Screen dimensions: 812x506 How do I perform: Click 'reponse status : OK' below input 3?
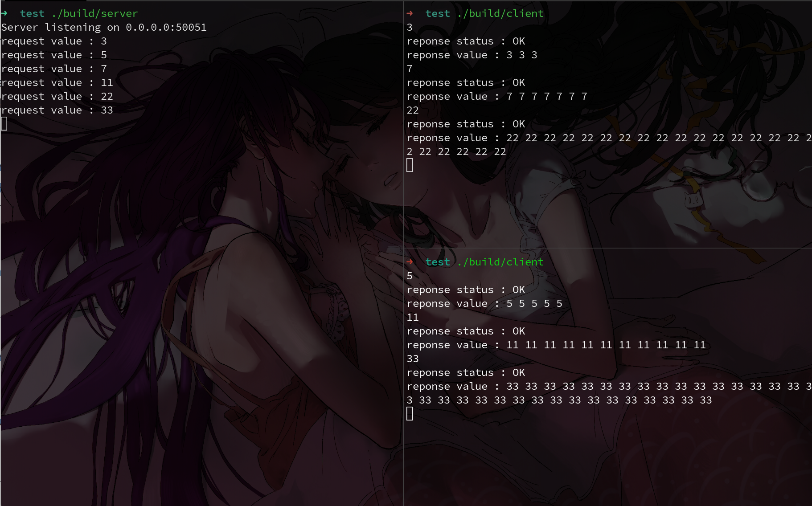click(x=466, y=41)
